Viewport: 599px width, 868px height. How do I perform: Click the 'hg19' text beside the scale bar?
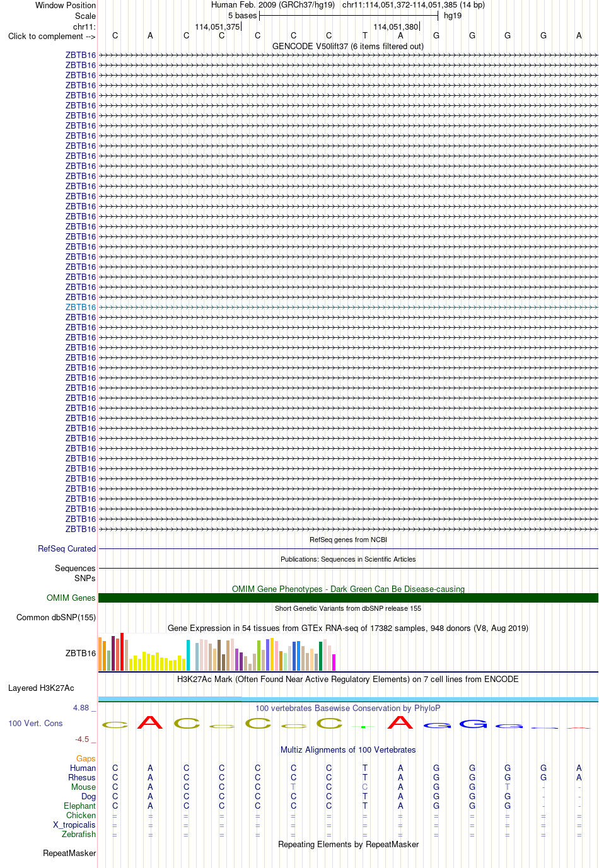point(453,16)
